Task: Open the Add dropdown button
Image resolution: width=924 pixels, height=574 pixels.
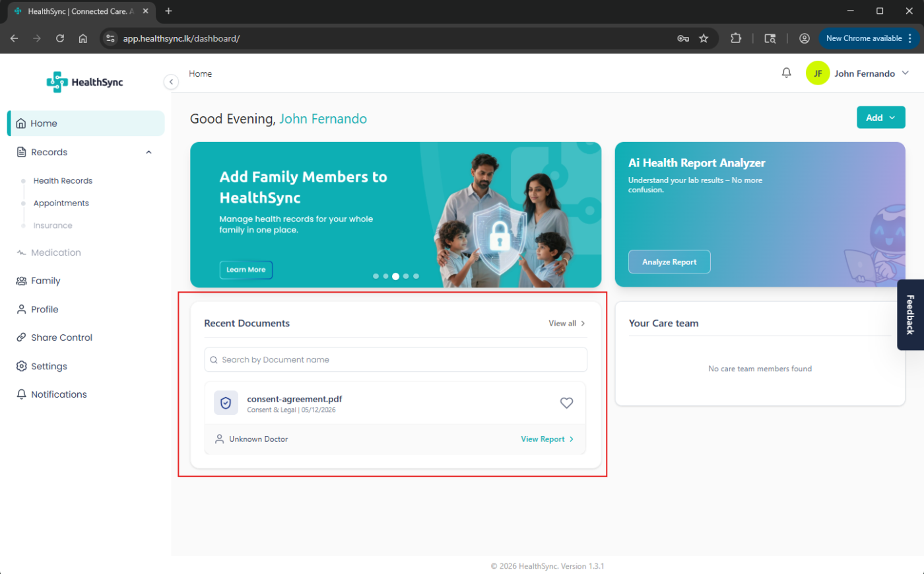Action: [880, 118]
